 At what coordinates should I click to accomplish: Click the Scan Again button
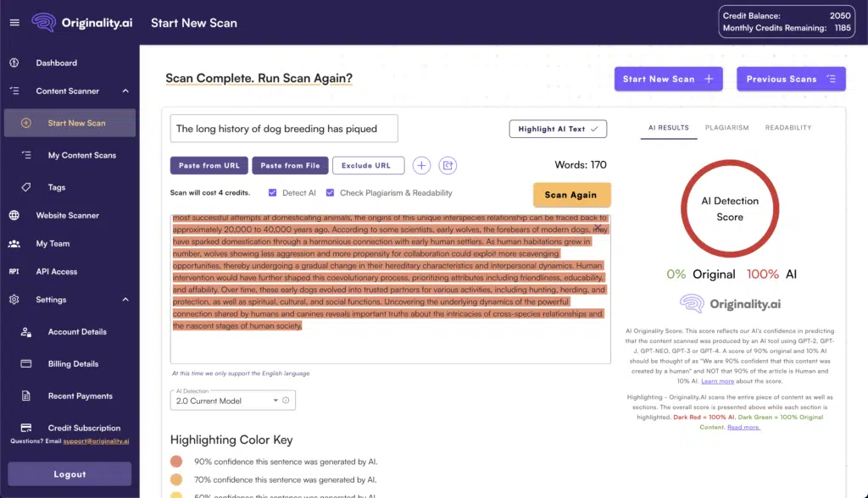pos(572,195)
